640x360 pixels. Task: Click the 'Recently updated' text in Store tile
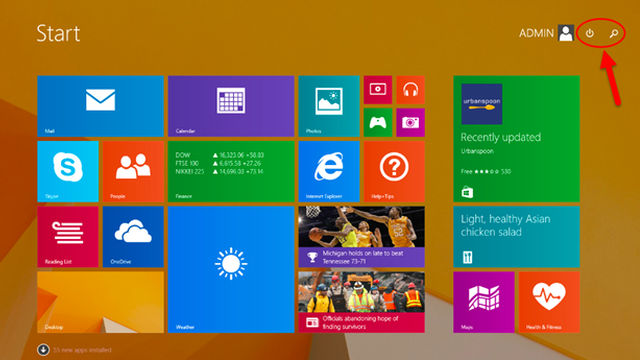coord(501,137)
